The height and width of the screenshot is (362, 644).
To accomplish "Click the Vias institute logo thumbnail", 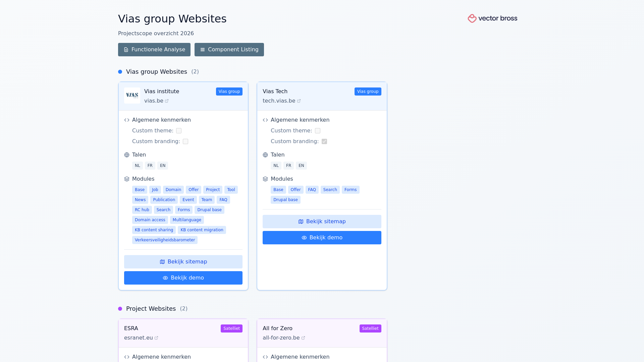I will click(132, 96).
